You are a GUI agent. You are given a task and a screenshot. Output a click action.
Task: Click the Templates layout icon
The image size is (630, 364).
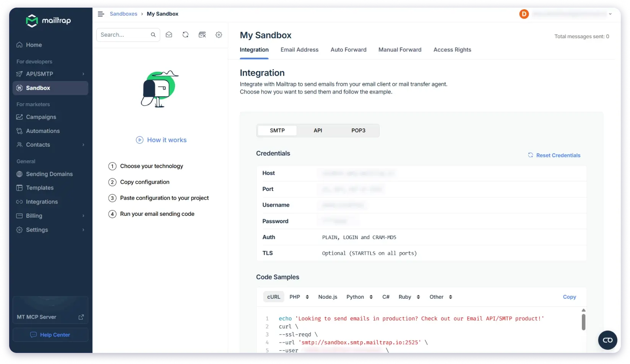pyautogui.click(x=19, y=188)
